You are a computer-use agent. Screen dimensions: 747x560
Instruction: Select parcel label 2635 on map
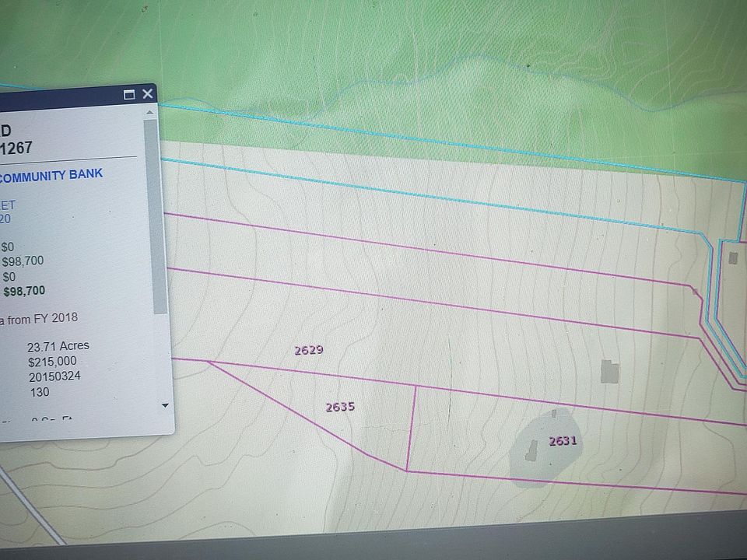click(x=340, y=407)
